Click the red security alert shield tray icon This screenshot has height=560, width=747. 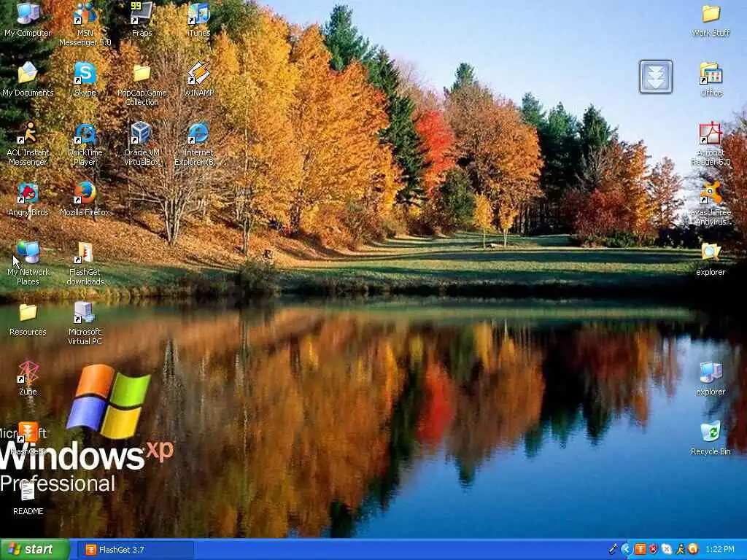coord(653,550)
